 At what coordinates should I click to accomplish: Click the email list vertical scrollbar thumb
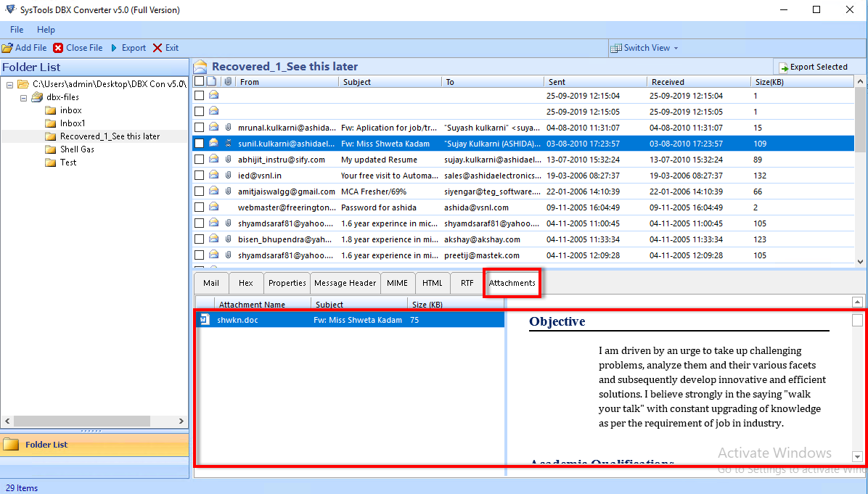coord(860,120)
